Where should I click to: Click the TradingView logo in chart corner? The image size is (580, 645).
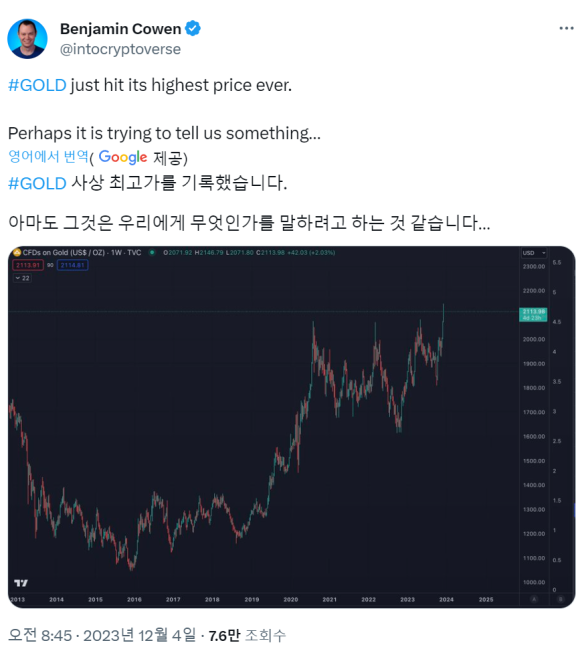point(21,582)
